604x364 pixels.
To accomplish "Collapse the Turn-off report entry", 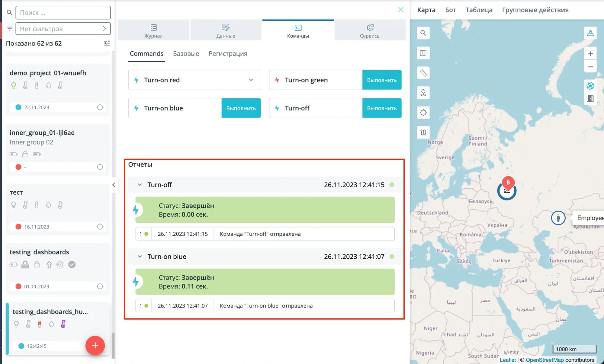I will [140, 185].
